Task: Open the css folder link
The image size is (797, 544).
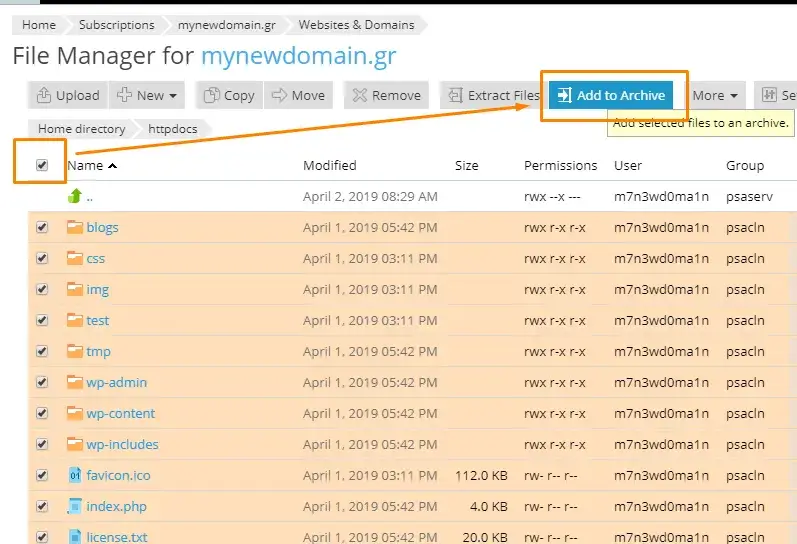Action: (x=96, y=258)
